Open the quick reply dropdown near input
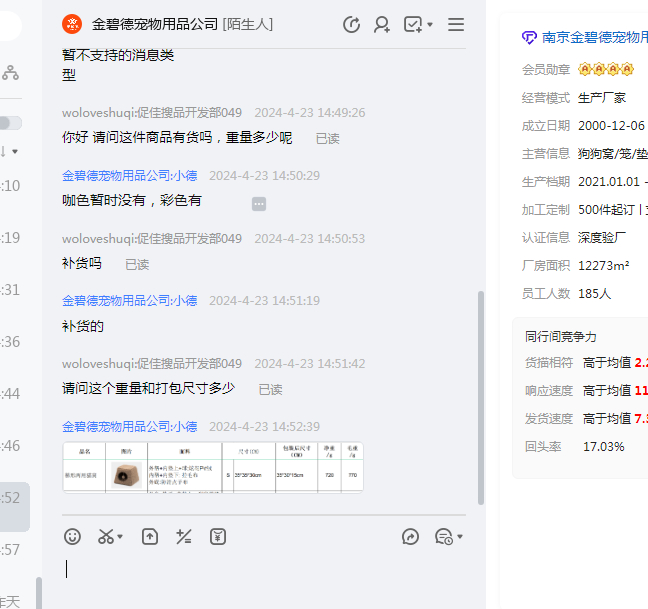 459,538
